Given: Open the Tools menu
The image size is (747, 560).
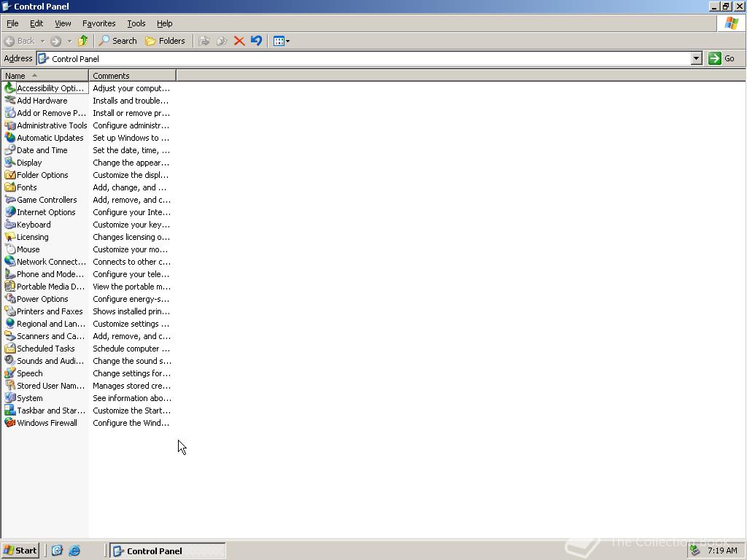Looking at the screenshot, I should pos(136,23).
